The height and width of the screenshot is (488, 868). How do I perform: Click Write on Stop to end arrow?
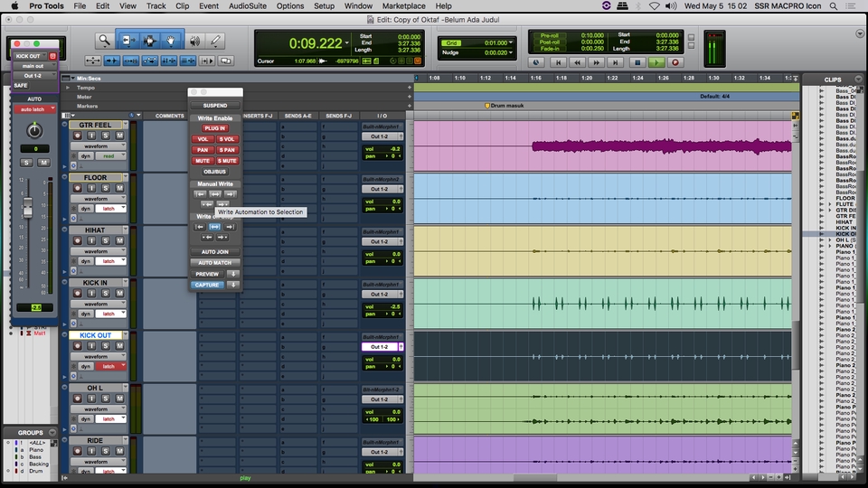click(229, 227)
